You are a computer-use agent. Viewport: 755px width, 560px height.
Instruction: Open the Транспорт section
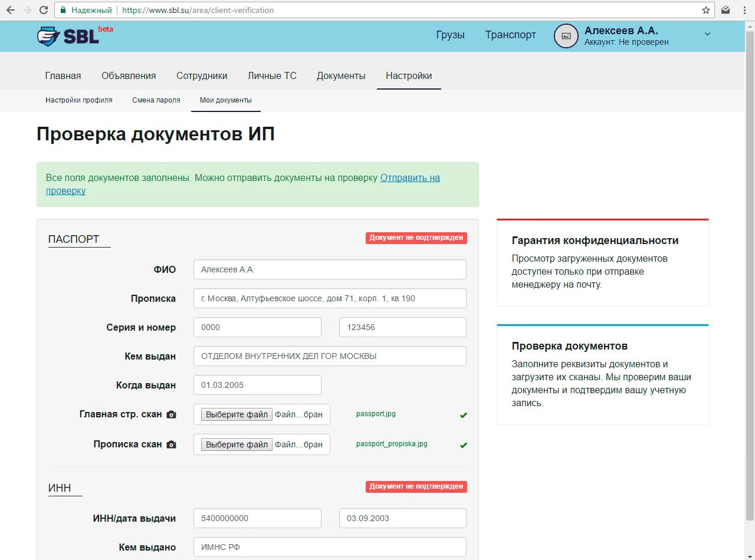pyautogui.click(x=511, y=35)
